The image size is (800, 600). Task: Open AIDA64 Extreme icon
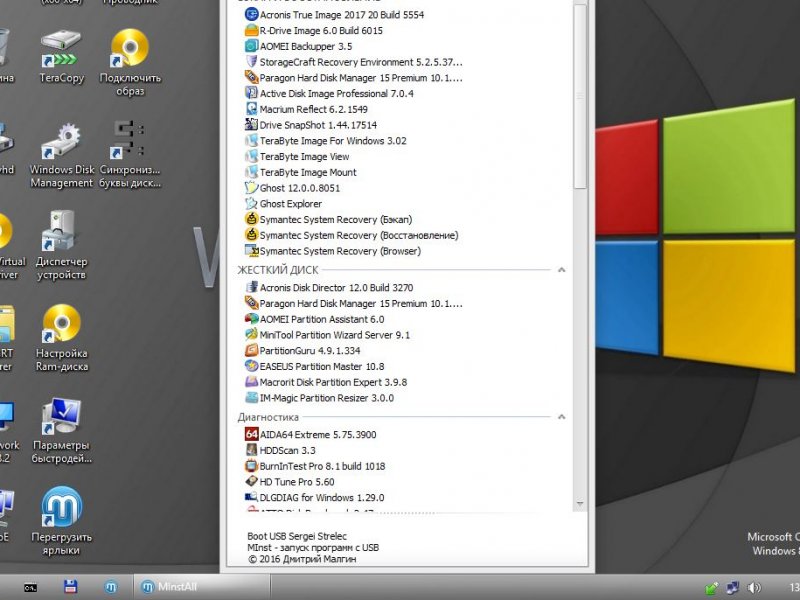pos(252,435)
